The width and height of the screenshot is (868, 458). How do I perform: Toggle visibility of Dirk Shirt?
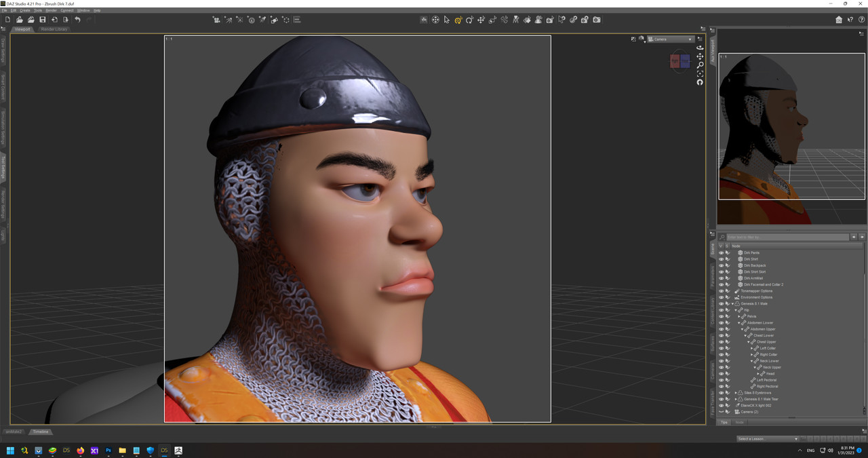tap(721, 259)
